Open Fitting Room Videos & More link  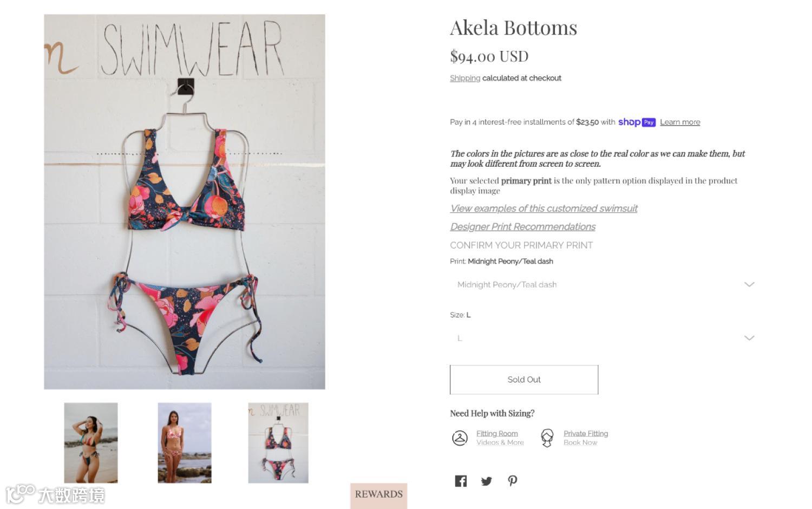click(500, 438)
